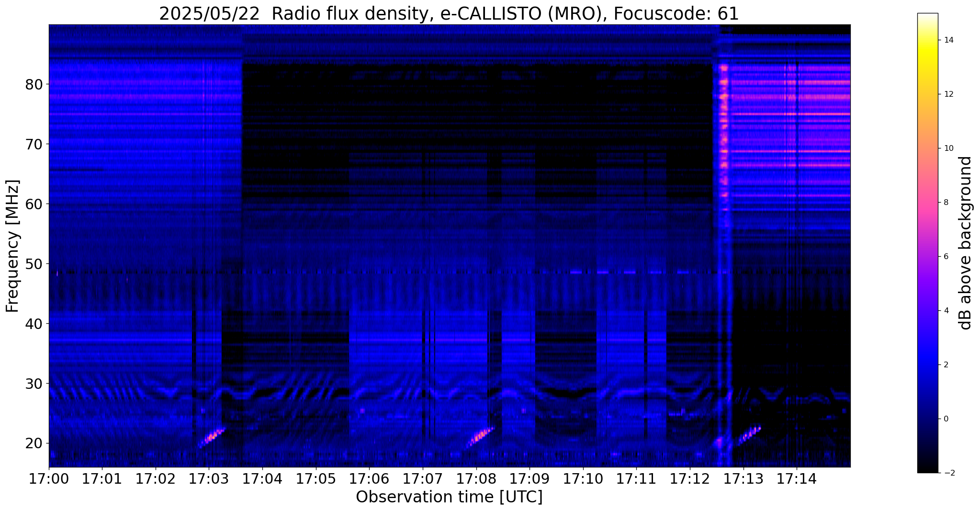Click the bright drifting burst near 17:08
980x511 pixels.
480,437
